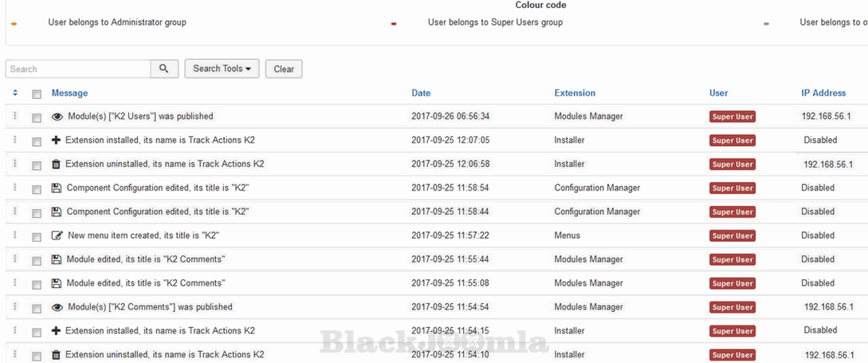Click plus icon on 12:07:05 installed row
This screenshot has height=363, width=868.
(56, 140)
